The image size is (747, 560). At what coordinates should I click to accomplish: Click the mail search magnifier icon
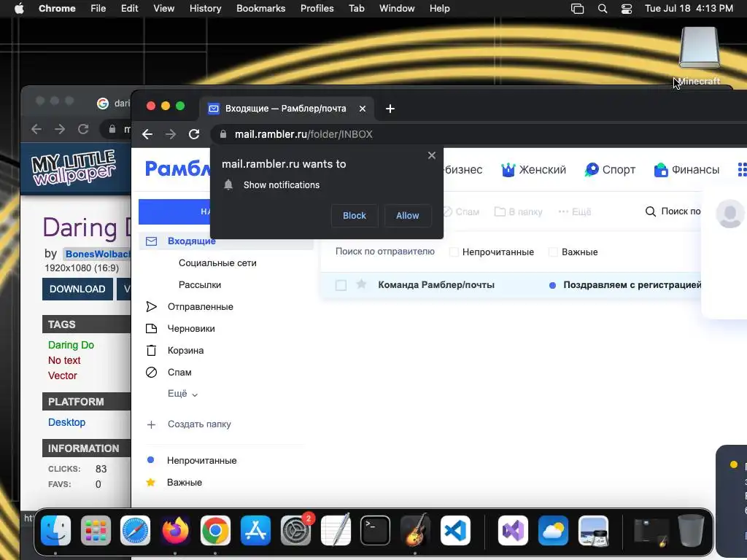tap(650, 211)
